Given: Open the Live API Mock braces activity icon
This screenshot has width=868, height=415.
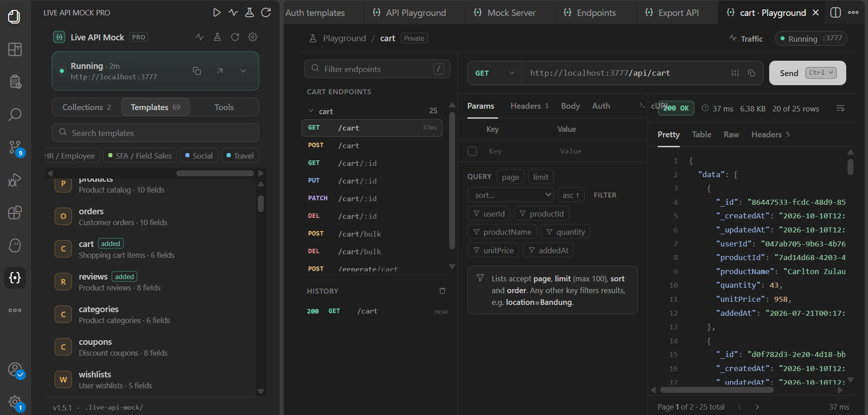Looking at the screenshot, I should coord(15,278).
